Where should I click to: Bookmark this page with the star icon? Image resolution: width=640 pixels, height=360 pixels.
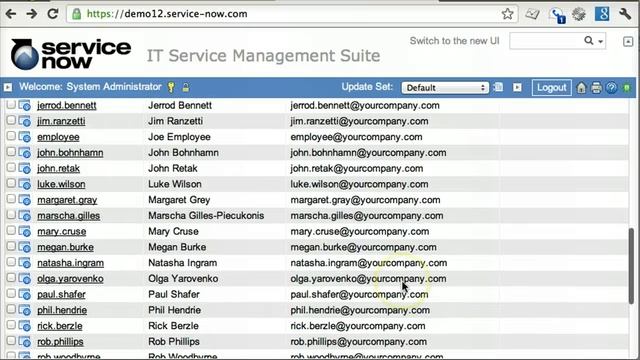coord(507,14)
